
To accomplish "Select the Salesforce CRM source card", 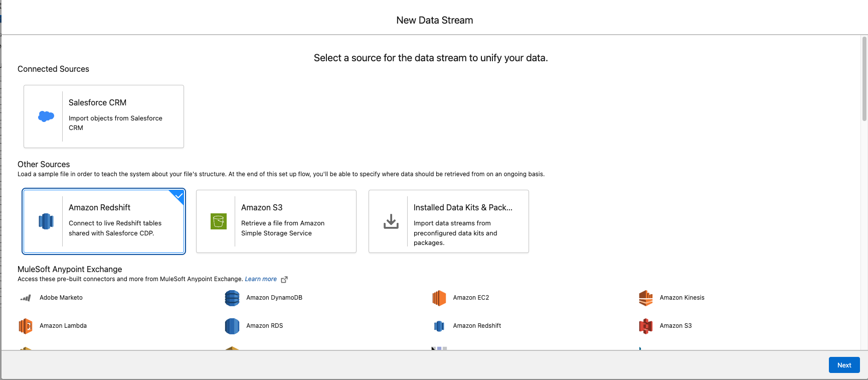I will coord(104,116).
